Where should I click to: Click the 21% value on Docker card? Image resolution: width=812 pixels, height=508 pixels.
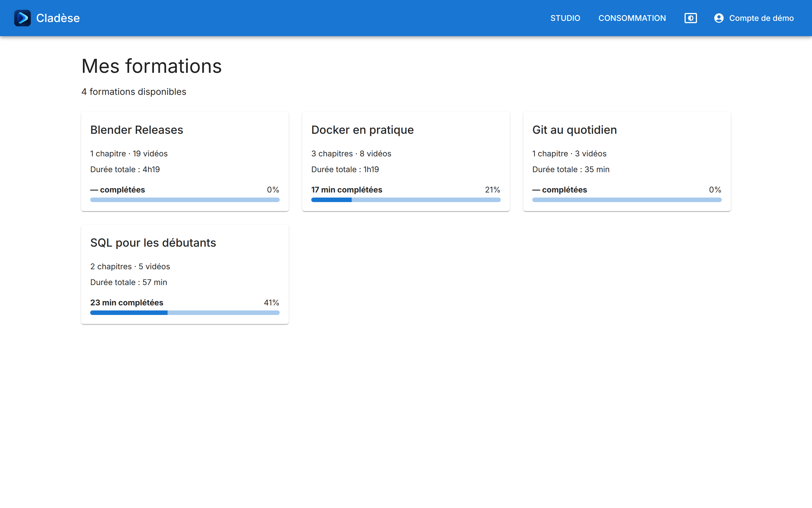tap(493, 190)
